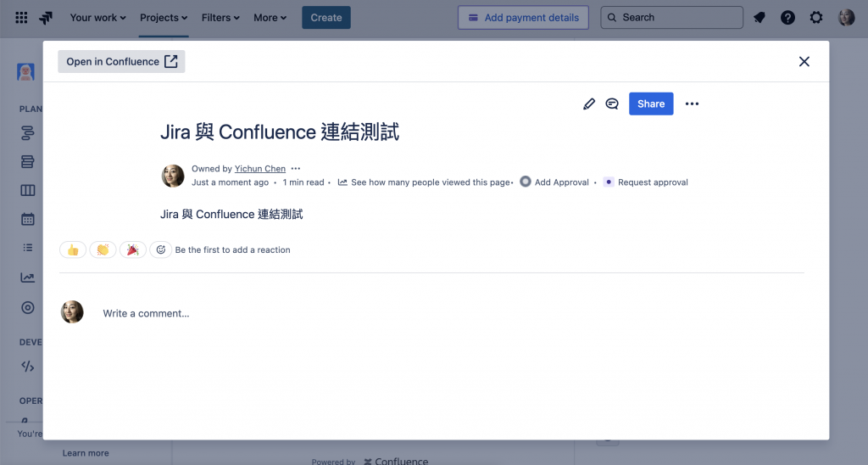Click the roadmap icon in sidebar

coord(28,133)
